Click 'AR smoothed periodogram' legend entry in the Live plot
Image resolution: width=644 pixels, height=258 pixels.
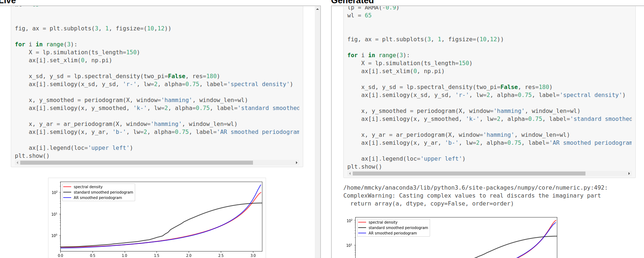[98, 198]
